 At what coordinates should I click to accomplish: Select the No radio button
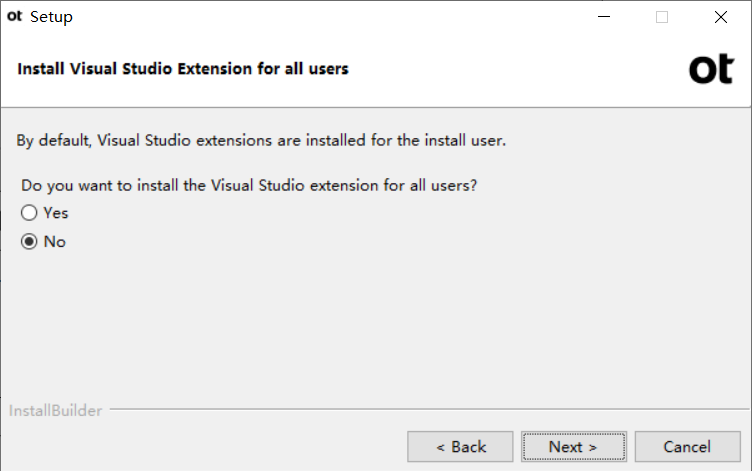[29, 241]
